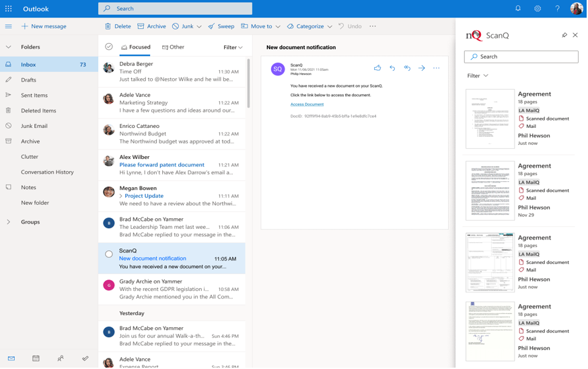Viewport: 588px width, 369px height.
Task: Open the notifications bell icon
Action: tap(519, 9)
